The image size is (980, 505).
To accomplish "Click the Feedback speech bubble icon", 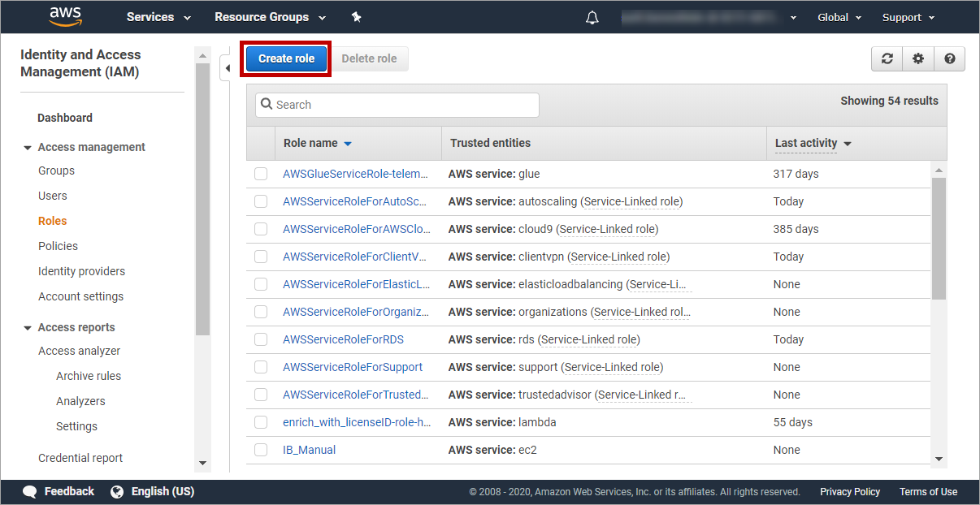I will [30, 492].
